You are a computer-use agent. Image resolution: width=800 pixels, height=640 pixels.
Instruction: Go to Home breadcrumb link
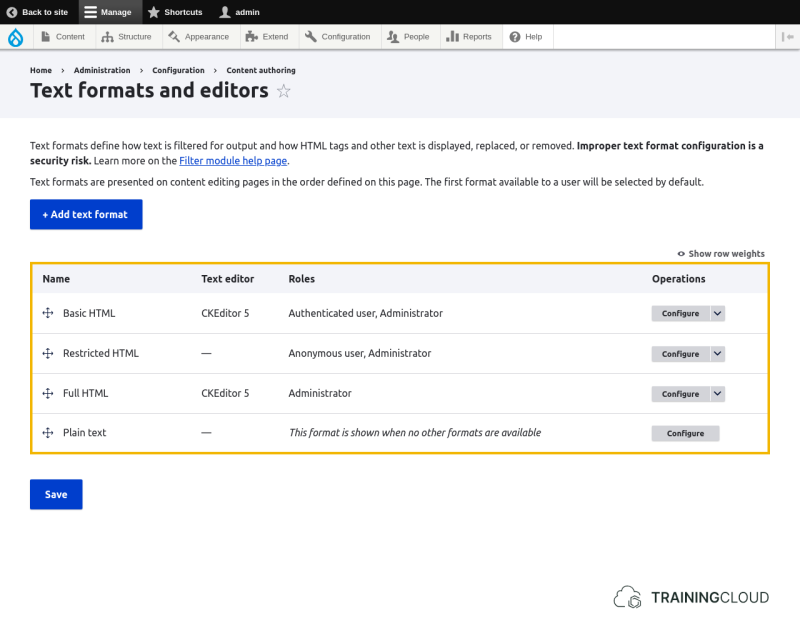click(x=41, y=70)
